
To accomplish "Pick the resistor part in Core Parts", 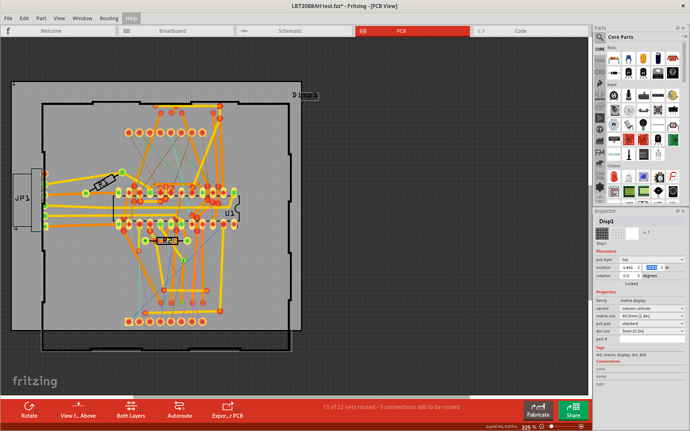I will click(614, 58).
